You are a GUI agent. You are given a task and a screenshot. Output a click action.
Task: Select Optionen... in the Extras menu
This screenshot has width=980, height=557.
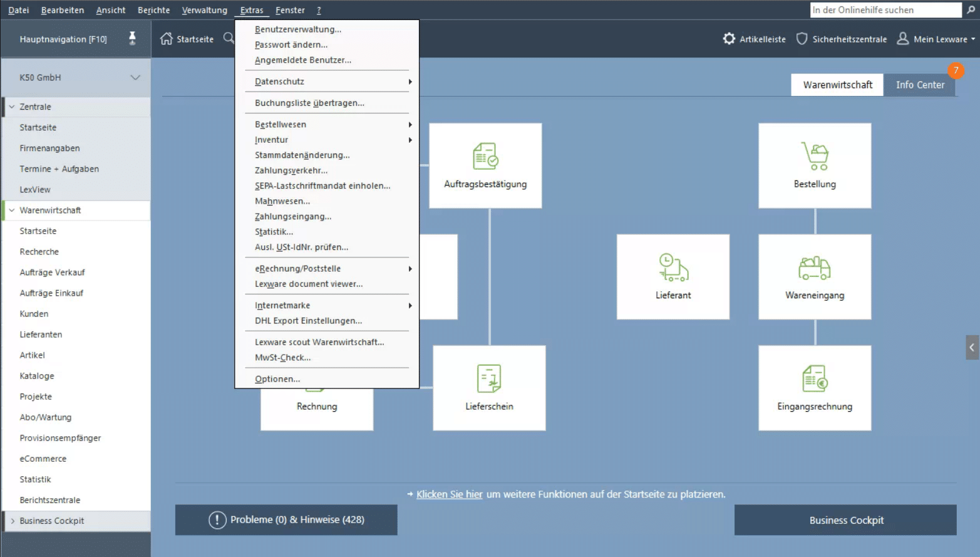[277, 379]
